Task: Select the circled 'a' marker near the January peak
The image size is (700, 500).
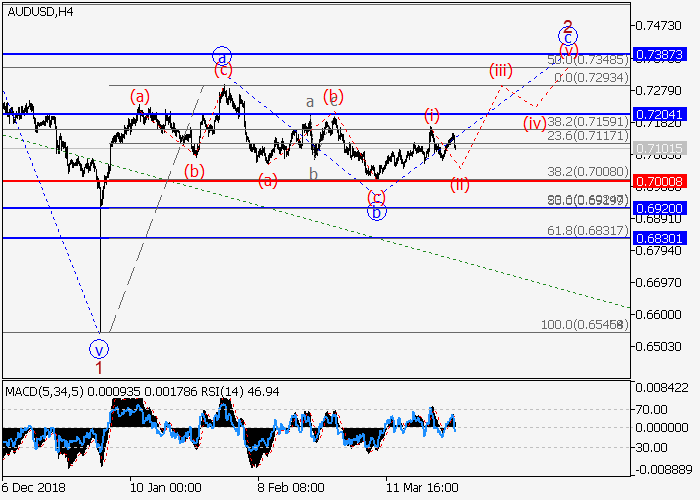Action: [222, 56]
